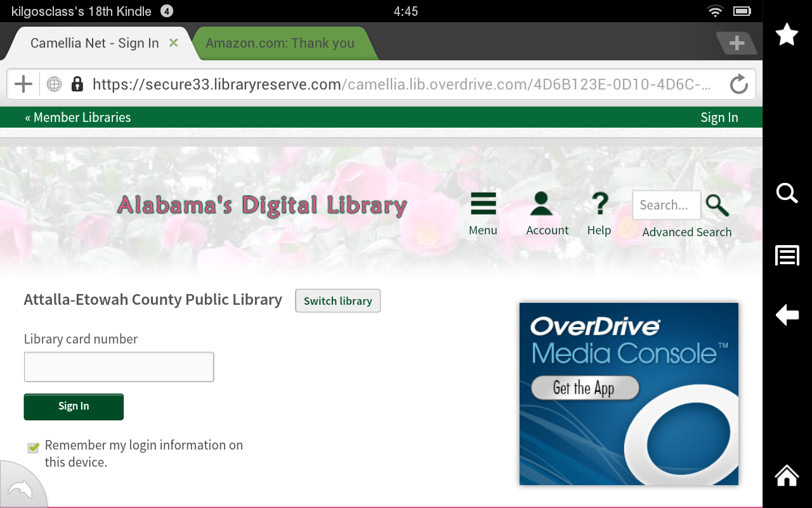The width and height of the screenshot is (812, 508).
Task: Click the plus icon left of the address bar
Action: (23, 83)
